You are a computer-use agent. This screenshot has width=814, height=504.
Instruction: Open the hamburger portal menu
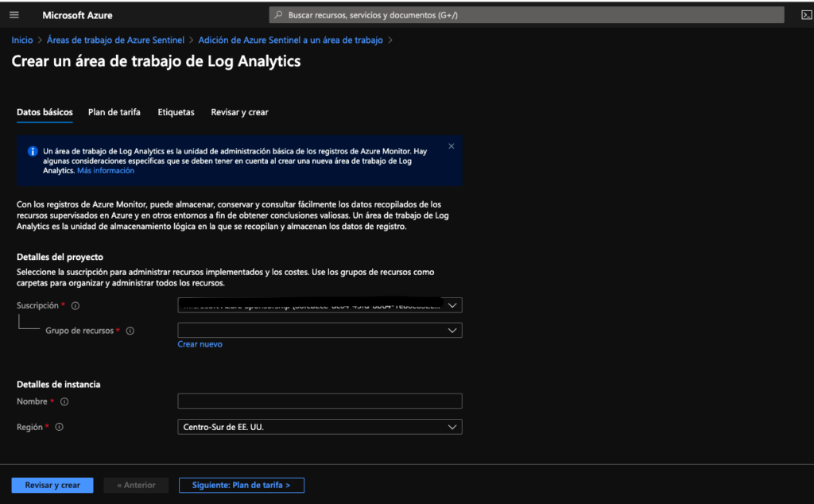point(14,15)
